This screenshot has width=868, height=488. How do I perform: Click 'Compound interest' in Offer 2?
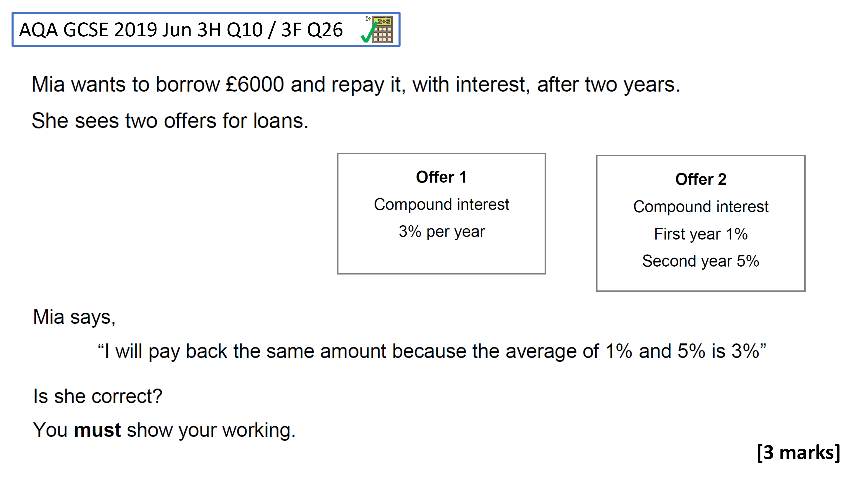[x=701, y=207]
